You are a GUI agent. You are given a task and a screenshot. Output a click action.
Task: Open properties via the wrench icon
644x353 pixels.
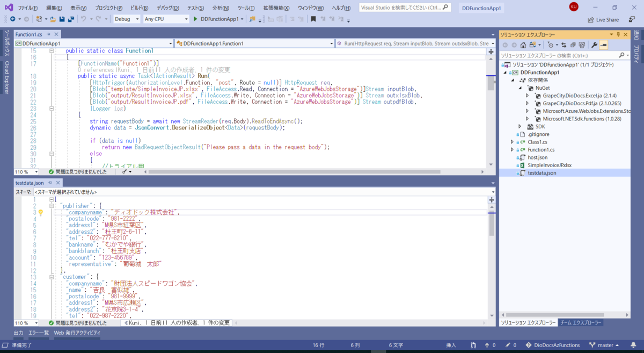[594, 45]
